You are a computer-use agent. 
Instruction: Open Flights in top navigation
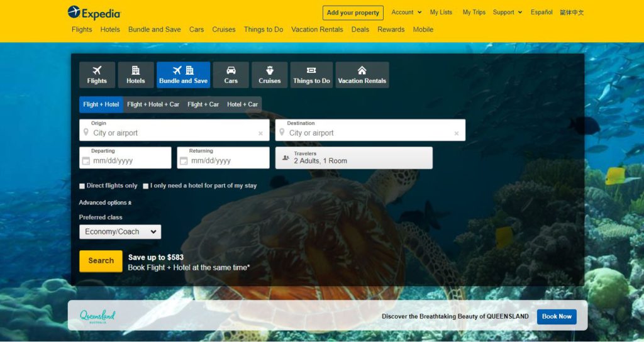tap(82, 30)
